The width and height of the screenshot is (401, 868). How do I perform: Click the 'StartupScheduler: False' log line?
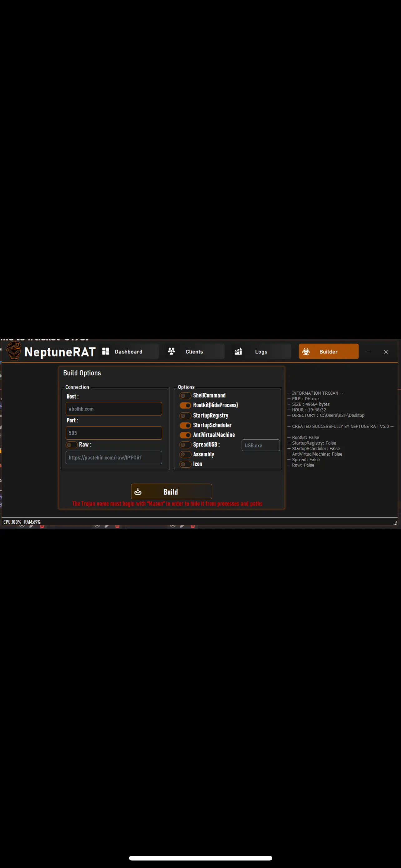[314, 448]
